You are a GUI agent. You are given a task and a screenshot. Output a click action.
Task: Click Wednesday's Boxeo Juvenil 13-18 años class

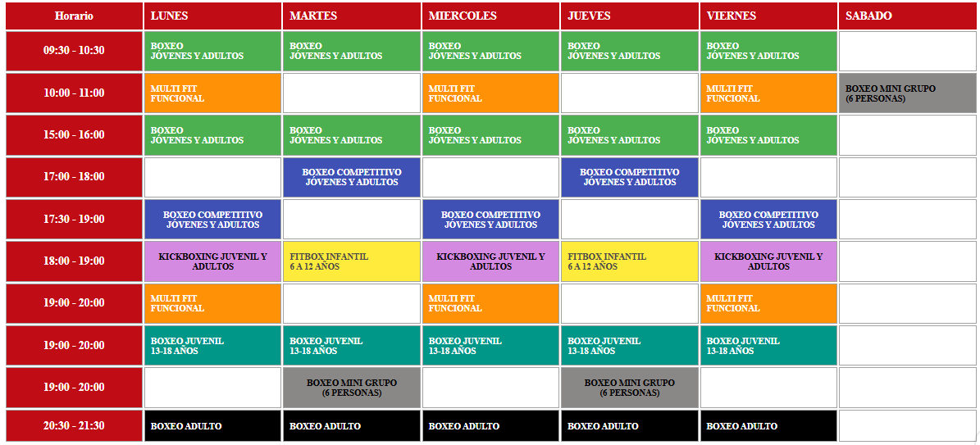(490, 346)
